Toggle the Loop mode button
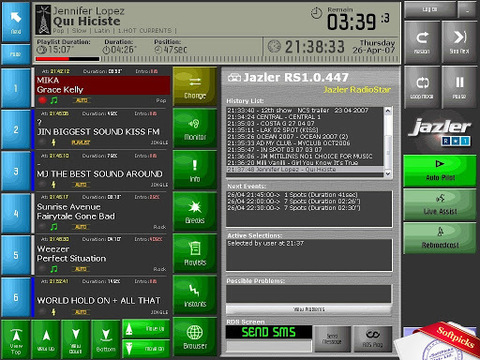480x360 pixels. (422, 87)
